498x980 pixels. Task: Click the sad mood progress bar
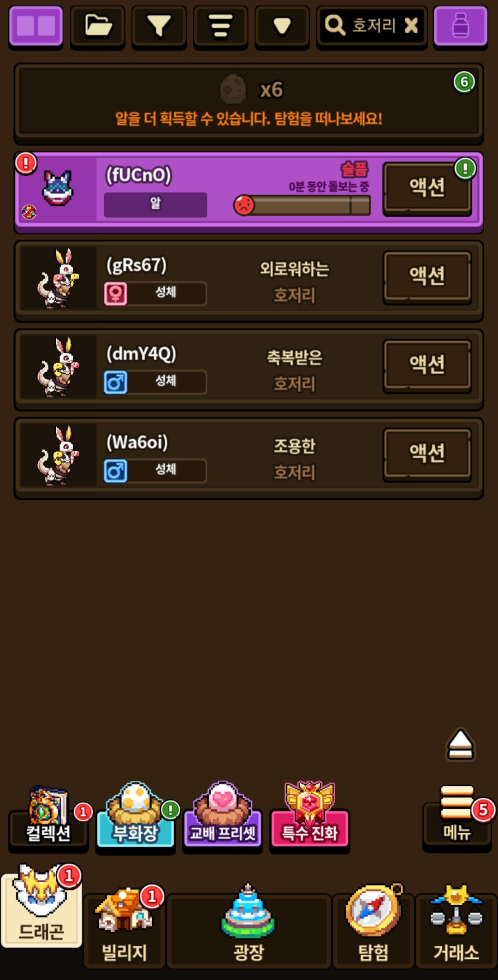(302, 205)
